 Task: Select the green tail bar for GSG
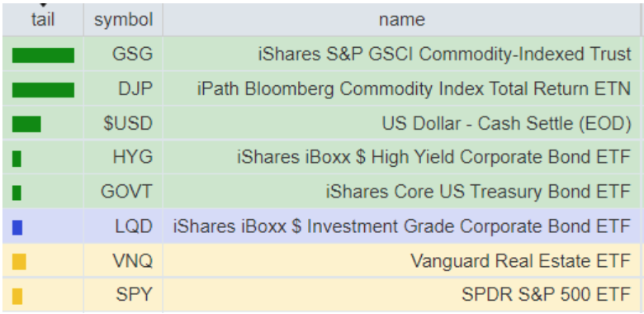click(x=43, y=55)
